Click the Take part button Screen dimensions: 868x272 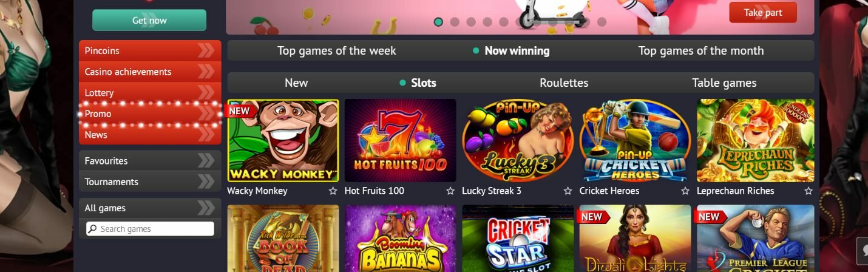763,13
